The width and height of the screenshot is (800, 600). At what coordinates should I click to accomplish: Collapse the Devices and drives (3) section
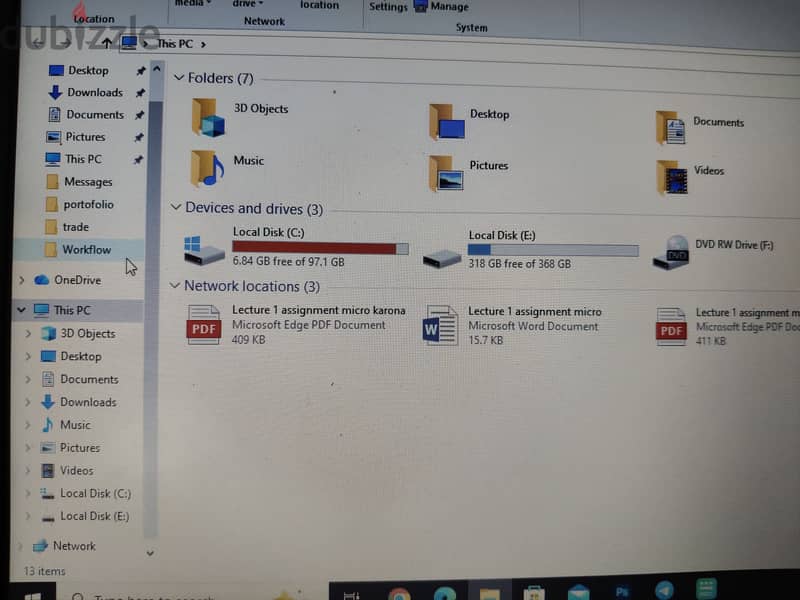[x=176, y=207]
